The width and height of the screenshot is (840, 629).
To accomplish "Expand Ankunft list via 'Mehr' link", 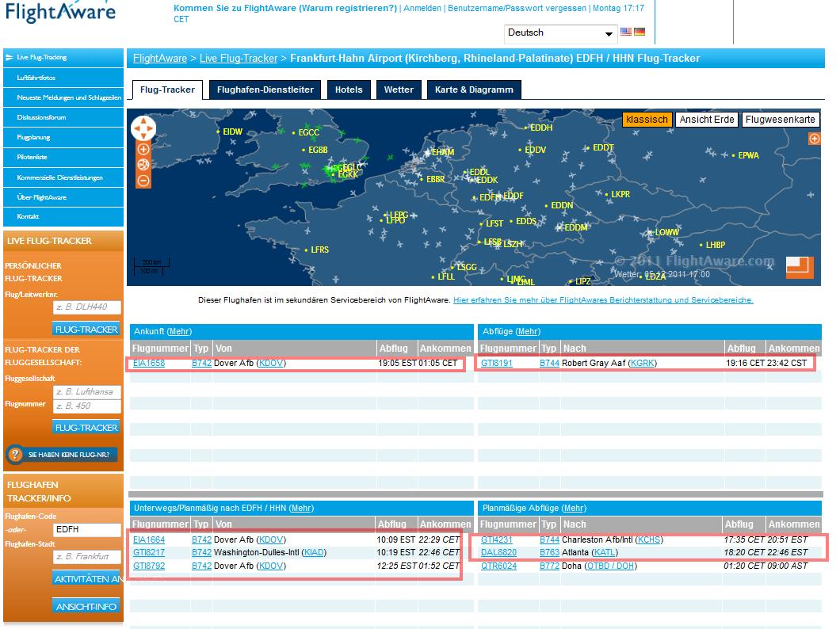I will (x=179, y=331).
